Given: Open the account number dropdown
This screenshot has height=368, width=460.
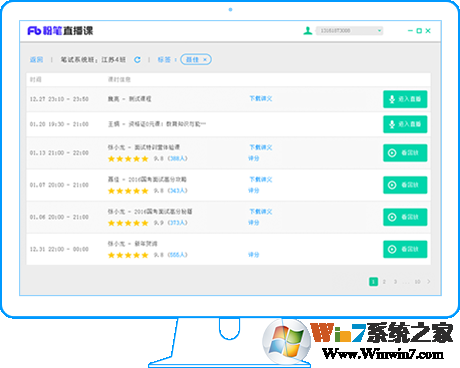Looking at the screenshot, I should click(349, 31).
